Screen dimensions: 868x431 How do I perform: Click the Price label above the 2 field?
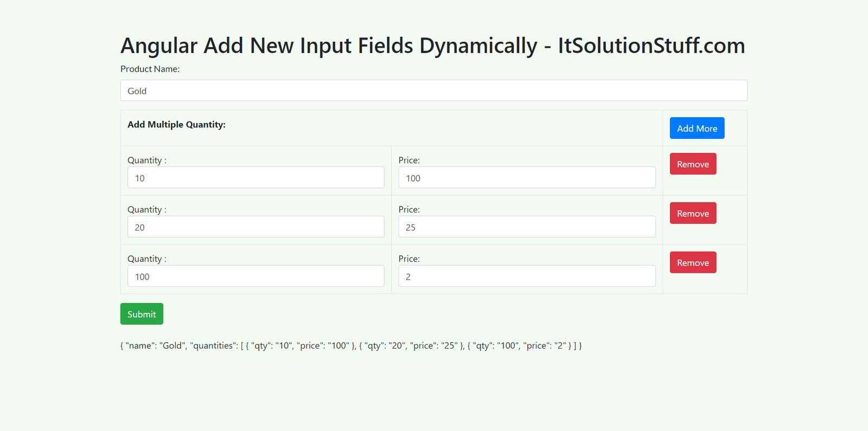coord(409,259)
